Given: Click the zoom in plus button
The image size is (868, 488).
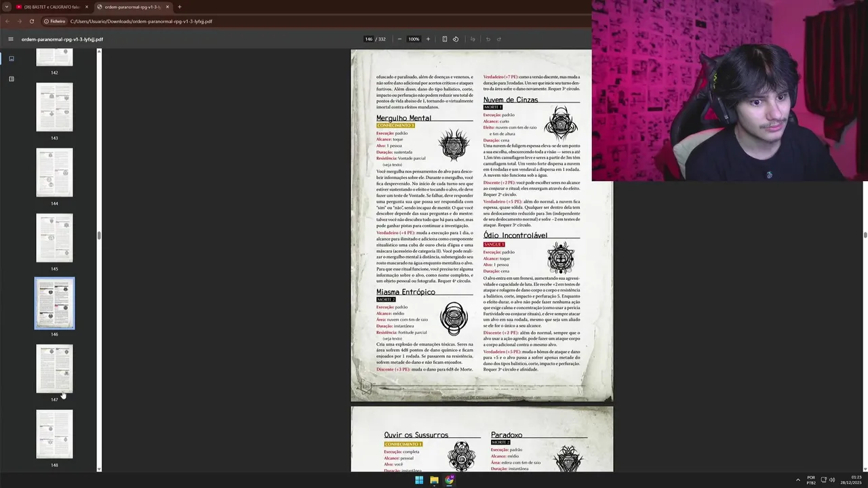Looking at the screenshot, I should pos(428,39).
